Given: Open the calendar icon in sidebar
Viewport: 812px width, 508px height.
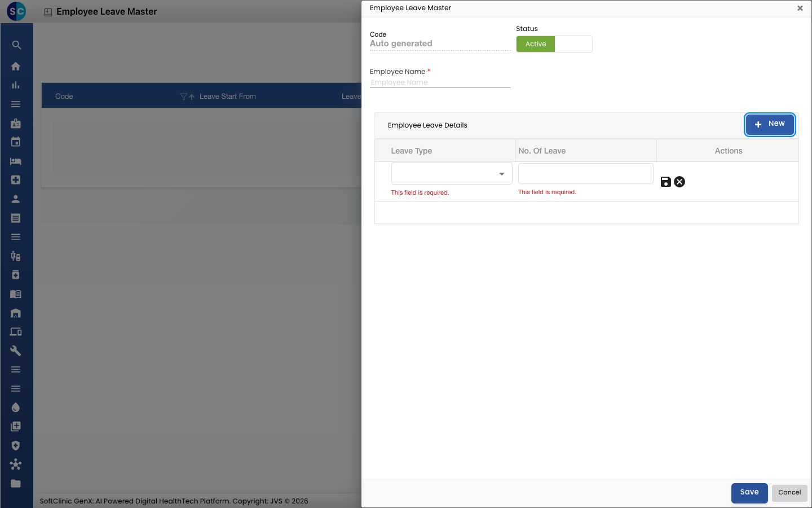Looking at the screenshot, I should (x=16, y=142).
